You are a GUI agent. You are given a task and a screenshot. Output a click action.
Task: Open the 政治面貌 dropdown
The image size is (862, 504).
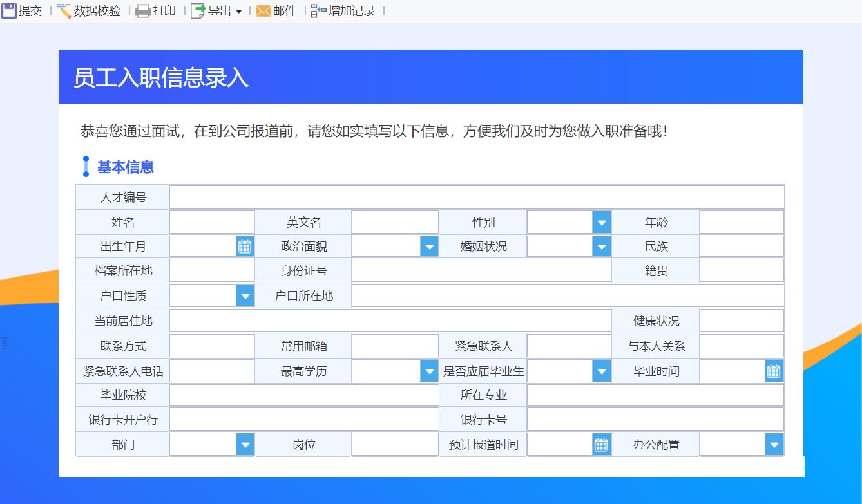click(429, 246)
